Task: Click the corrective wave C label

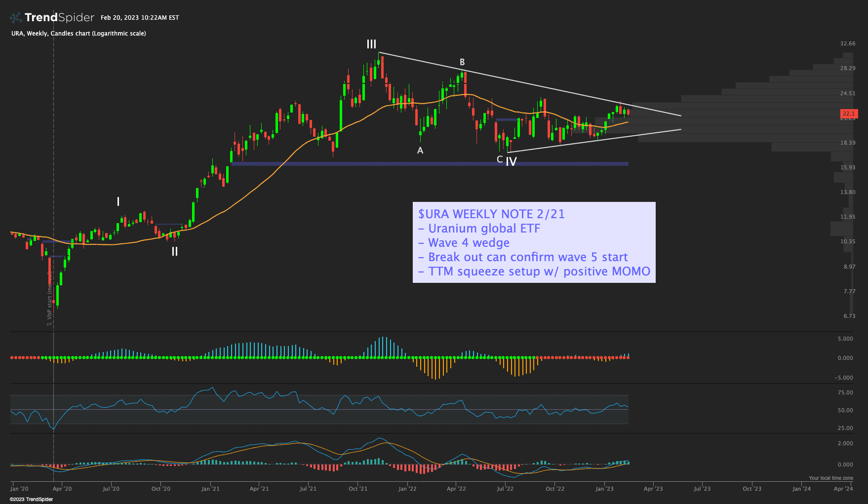Action: (500, 159)
